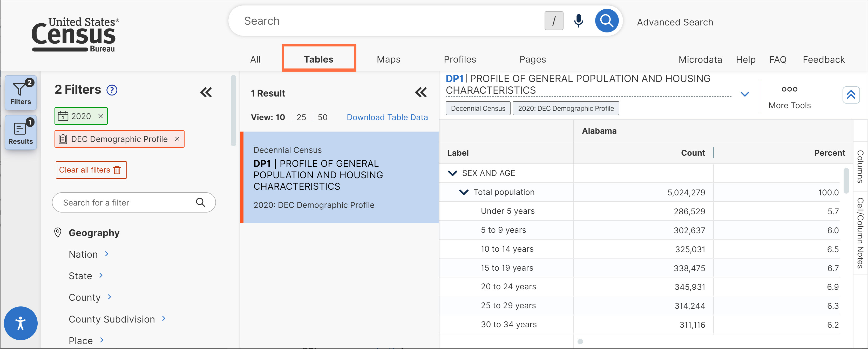Viewport: 868px width, 349px height.
Task: Go to Census Bureau logo home
Action: point(75,35)
